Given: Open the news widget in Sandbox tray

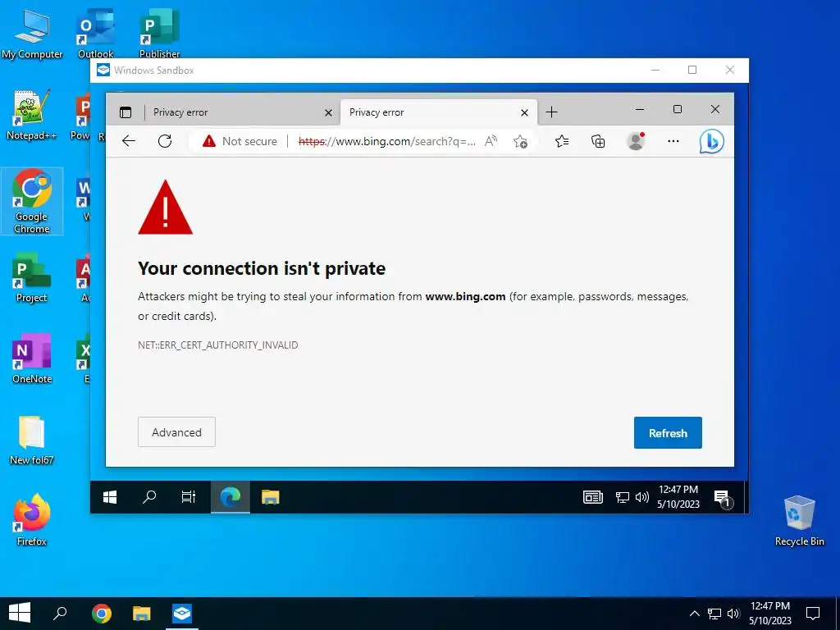Looking at the screenshot, I should (592, 497).
